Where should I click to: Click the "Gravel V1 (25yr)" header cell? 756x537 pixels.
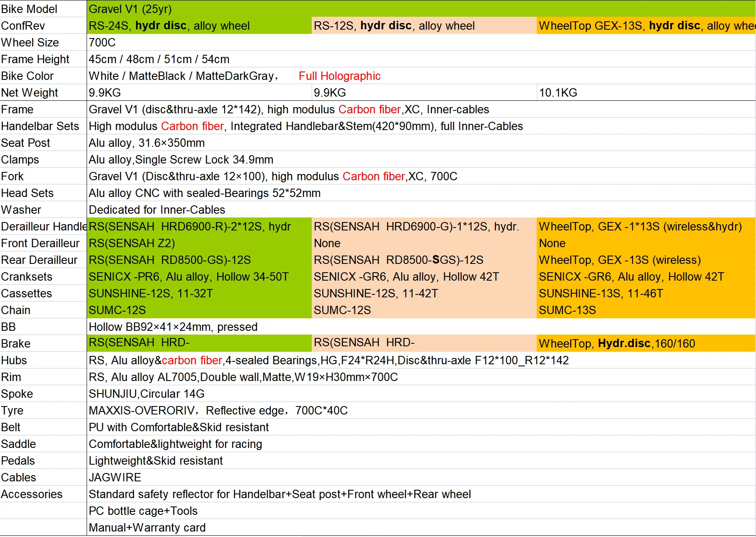coord(421,9)
